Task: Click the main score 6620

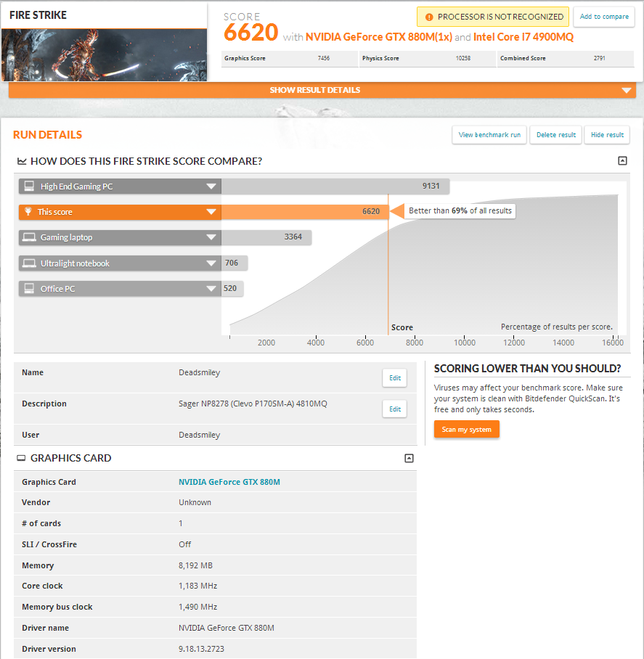Action: pos(251,33)
